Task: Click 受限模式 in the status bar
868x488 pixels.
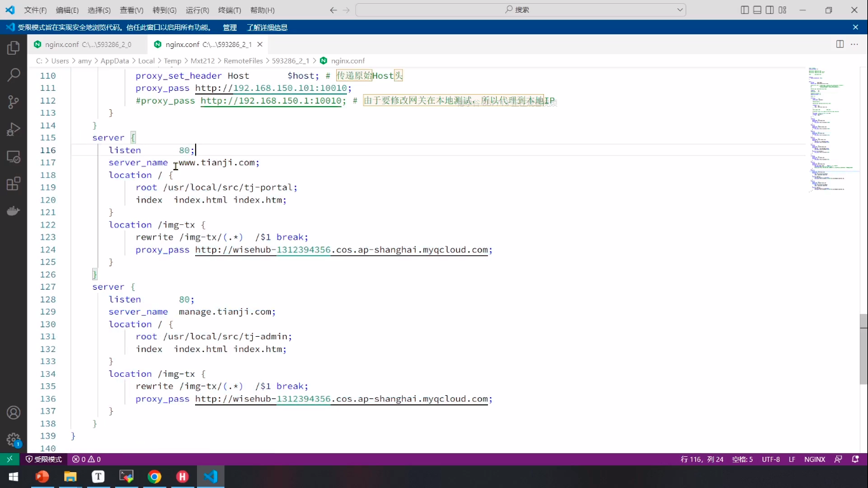Action: pyautogui.click(x=44, y=459)
